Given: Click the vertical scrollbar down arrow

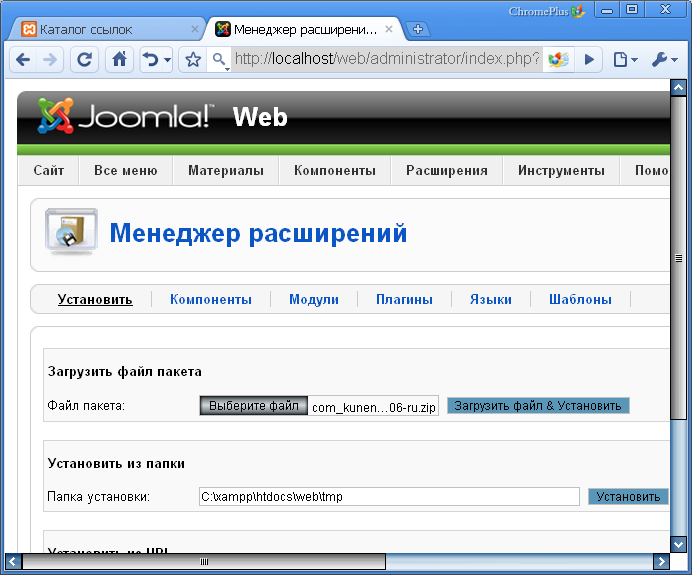Looking at the screenshot, I should (x=678, y=544).
